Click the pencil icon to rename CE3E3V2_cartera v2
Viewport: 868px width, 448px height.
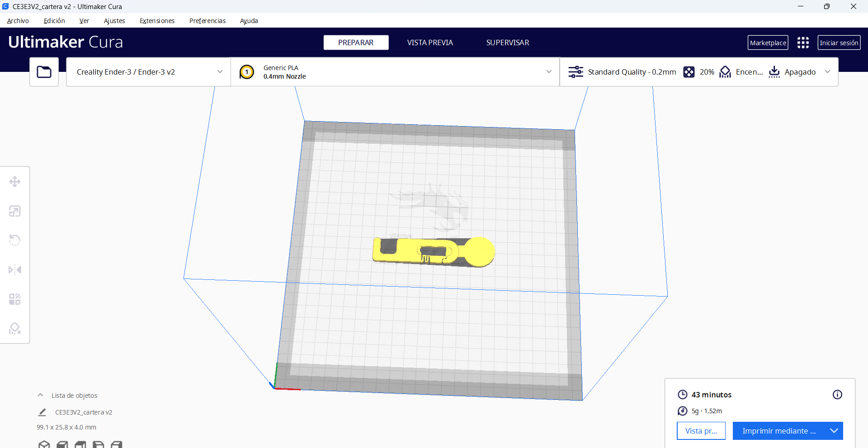[x=42, y=412]
